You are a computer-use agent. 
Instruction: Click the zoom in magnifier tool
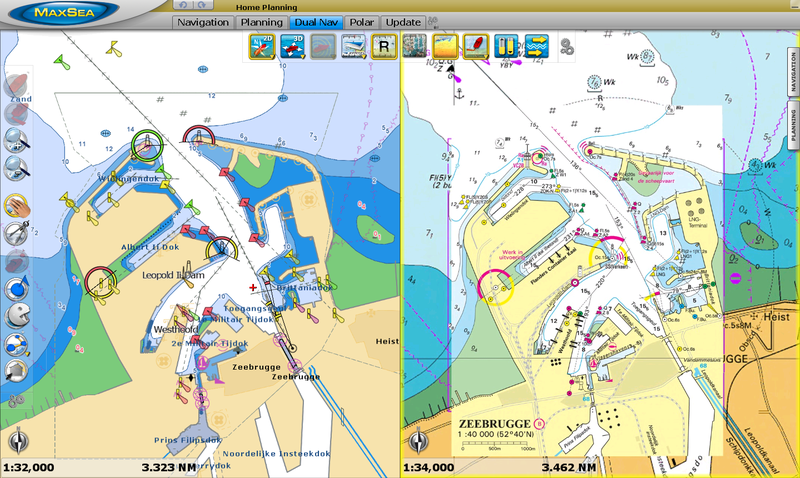(x=16, y=139)
